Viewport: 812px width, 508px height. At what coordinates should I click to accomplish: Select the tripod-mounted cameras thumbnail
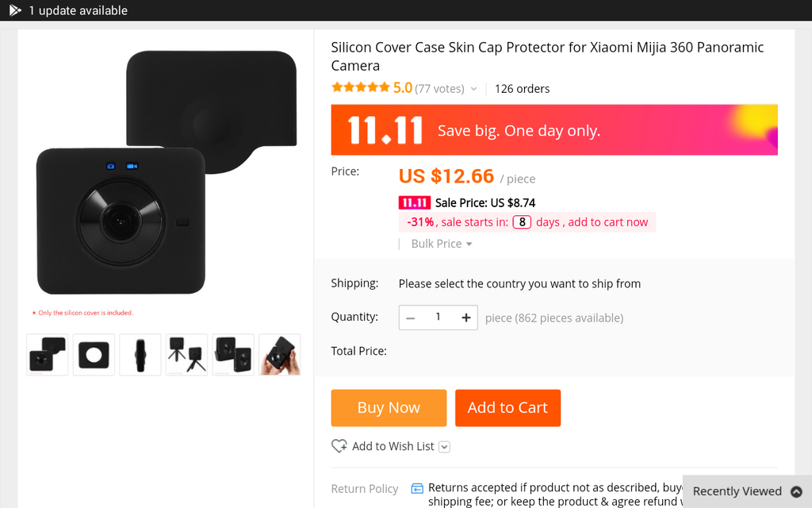tap(186, 354)
